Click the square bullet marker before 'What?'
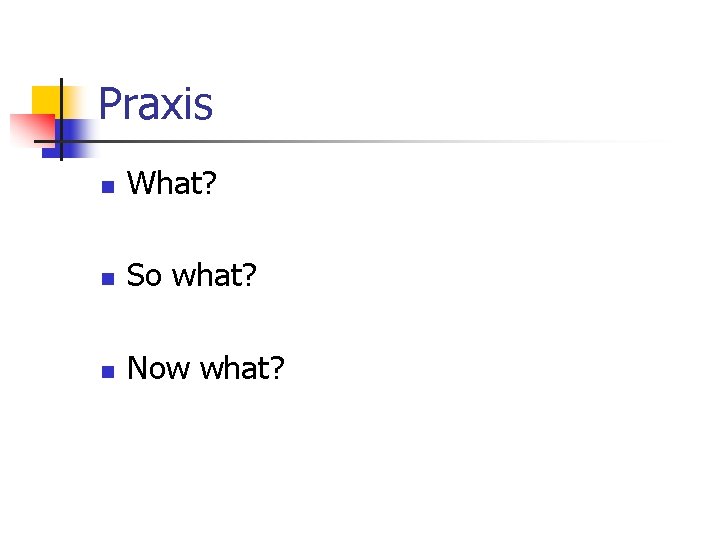This screenshot has height=540, width=720. pyautogui.click(x=108, y=187)
